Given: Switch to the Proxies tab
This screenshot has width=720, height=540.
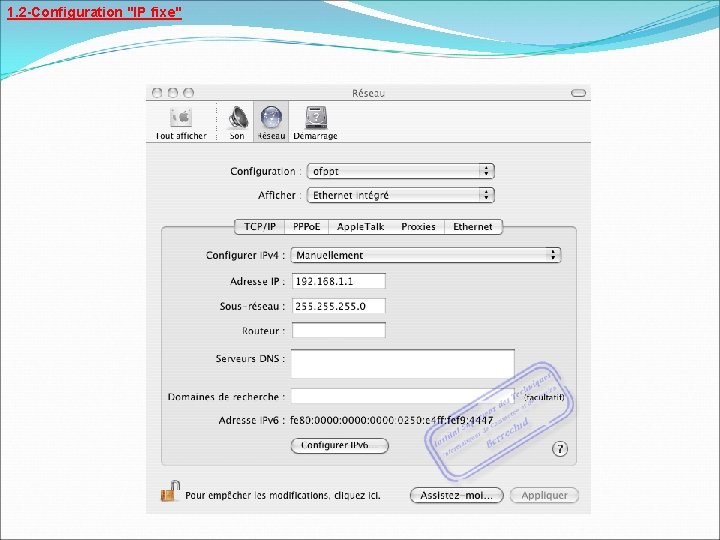Looking at the screenshot, I should coord(418,227).
